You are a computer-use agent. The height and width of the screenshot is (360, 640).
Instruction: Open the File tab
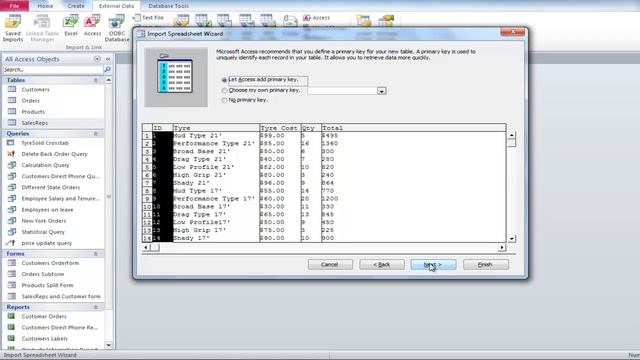[x=14, y=6]
